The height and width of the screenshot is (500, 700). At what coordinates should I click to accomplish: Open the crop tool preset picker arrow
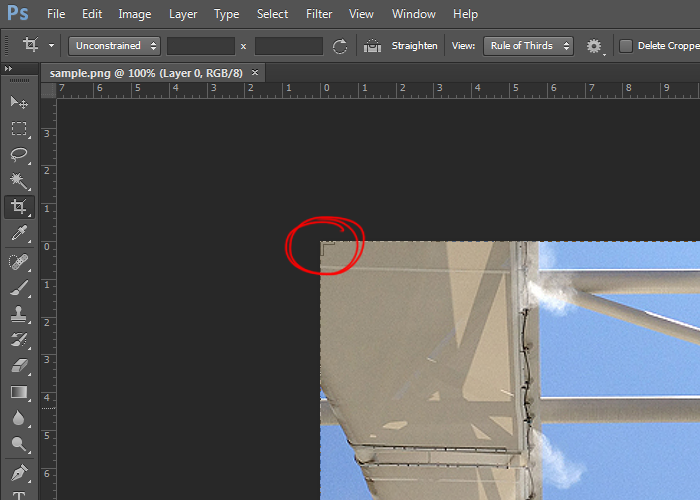pyautogui.click(x=51, y=45)
